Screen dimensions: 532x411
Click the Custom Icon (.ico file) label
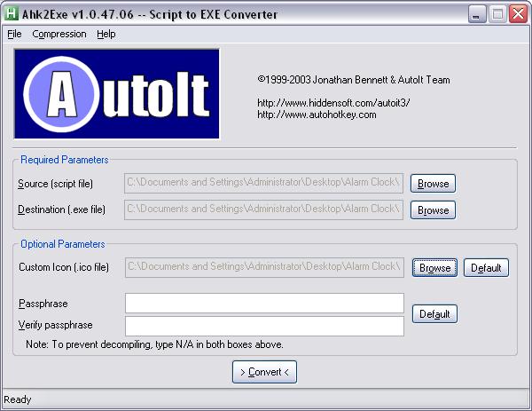coord(64,267)
